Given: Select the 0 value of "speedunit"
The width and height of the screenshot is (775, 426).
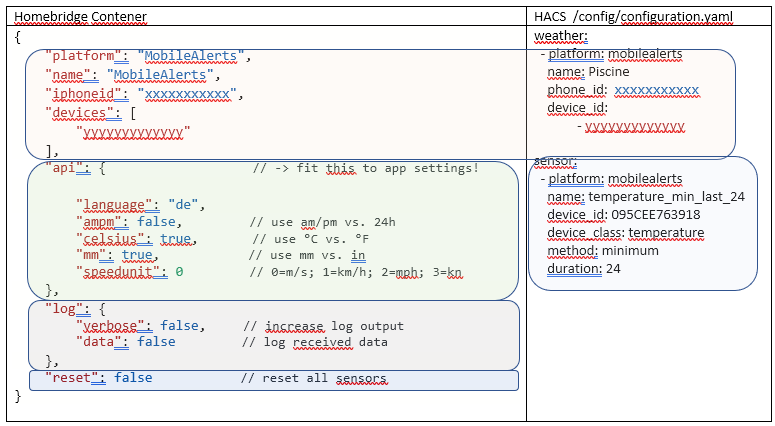Looking at the screenshot, I should (179, 272).
